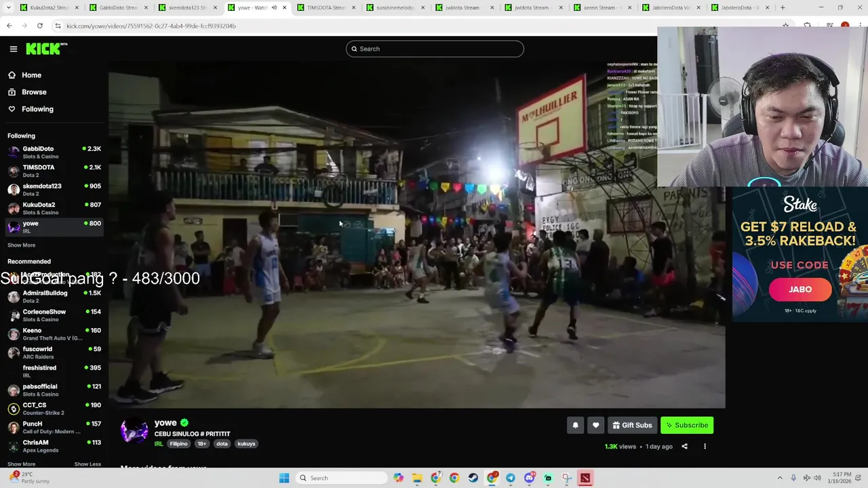
Task: Open video more-options three dots menu
Action: [x=705, y=447]
